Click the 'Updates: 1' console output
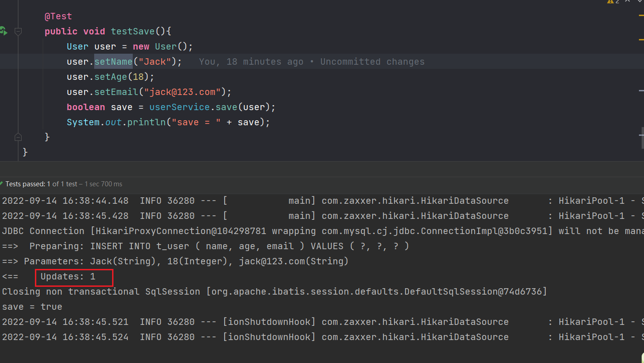The height and width of the screenshot is (363, 644). click(x=68, y=276)
